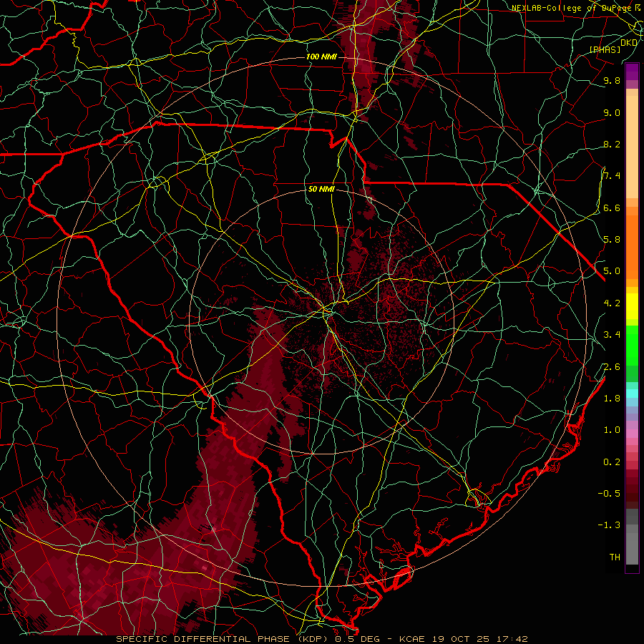The image size is (644, 644).
Task: Click the 6.6 scale value
Action: coord(612,208)
